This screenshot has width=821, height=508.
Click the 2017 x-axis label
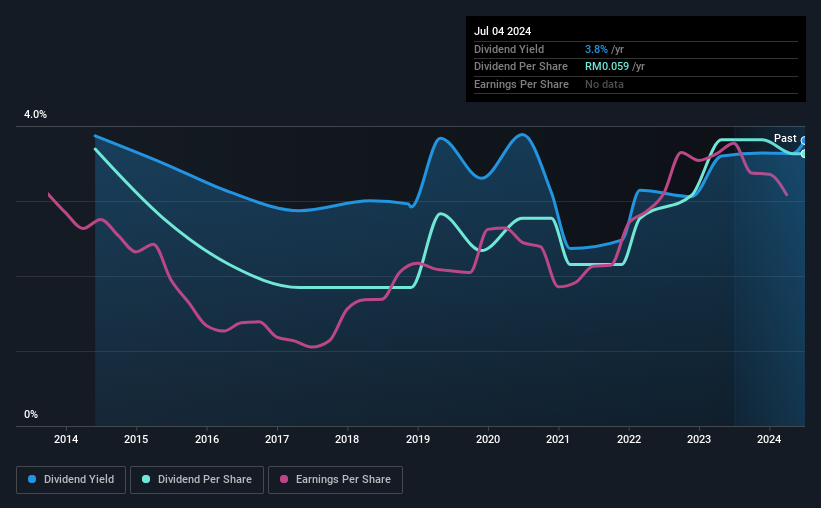pyautogui.click(x=277, y=439)
